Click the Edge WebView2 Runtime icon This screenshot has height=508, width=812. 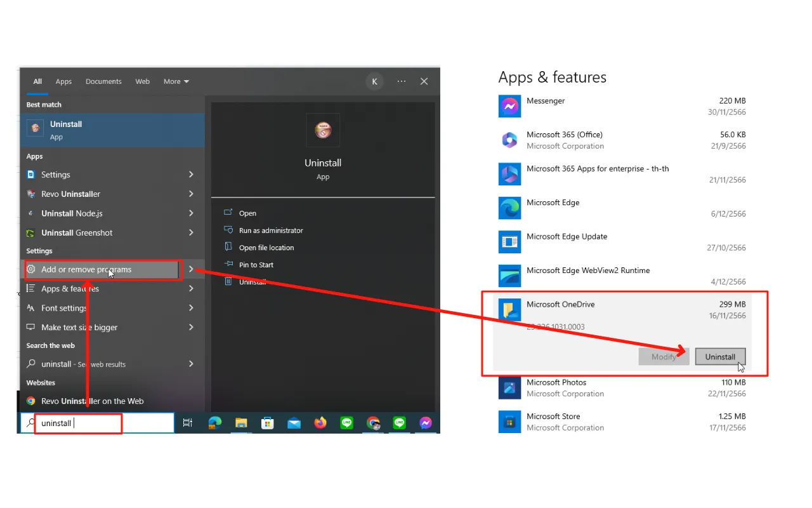pyautogui.click(x=509, y=276)
